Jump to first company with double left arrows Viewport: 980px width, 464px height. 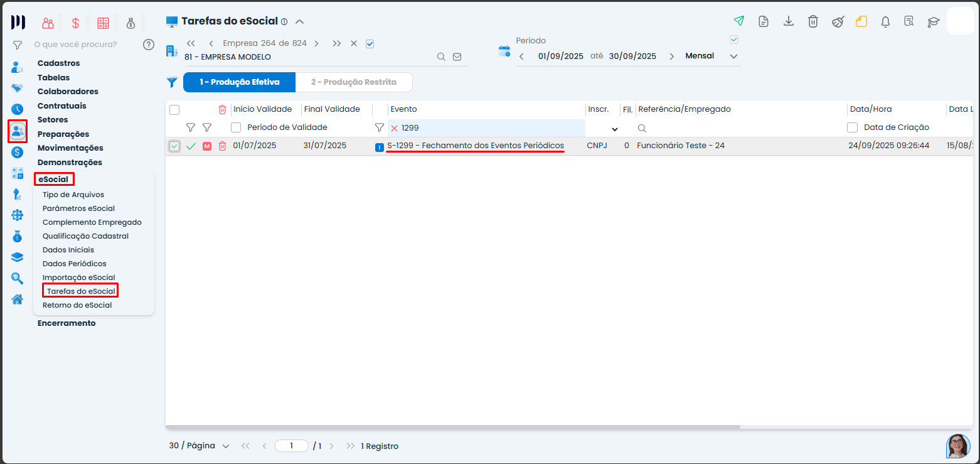click(191, 44)
